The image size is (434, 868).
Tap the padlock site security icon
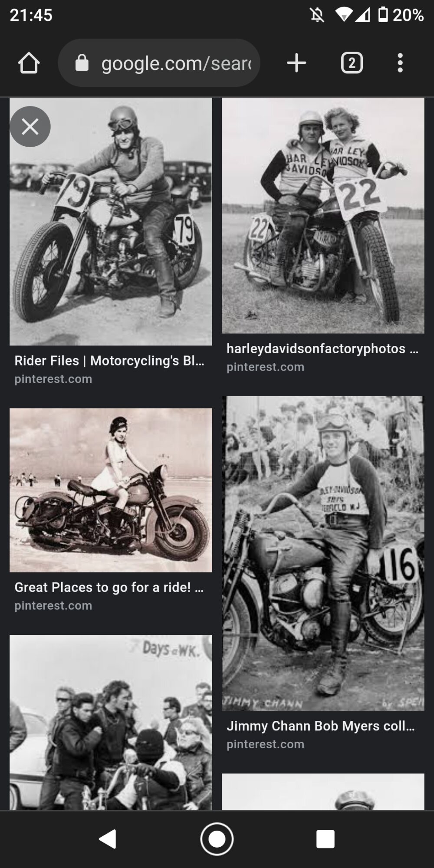[82, 63]
